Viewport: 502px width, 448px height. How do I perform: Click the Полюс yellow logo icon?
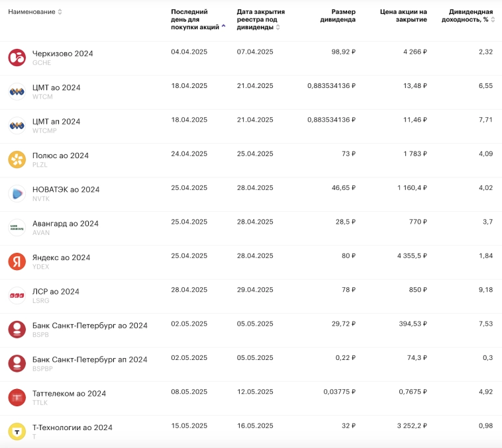pyautogui.click(x=17, y=159)
